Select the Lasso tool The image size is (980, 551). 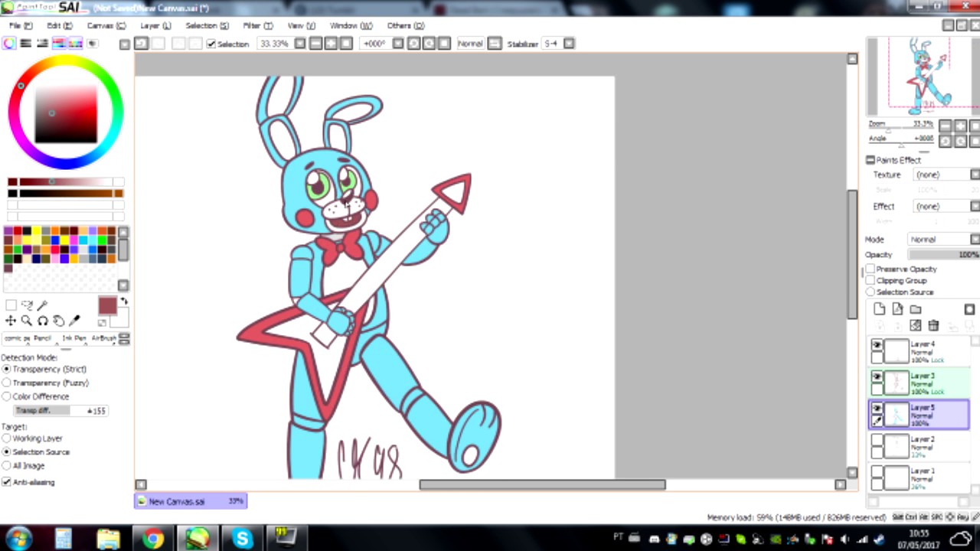click(x=27, y=305)
